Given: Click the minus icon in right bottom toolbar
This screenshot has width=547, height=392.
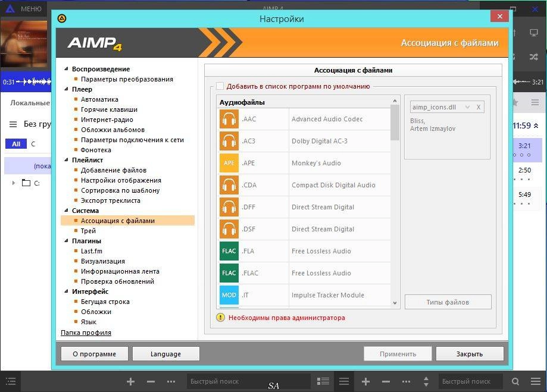Looking at the screenshot, I should (386, 381).
